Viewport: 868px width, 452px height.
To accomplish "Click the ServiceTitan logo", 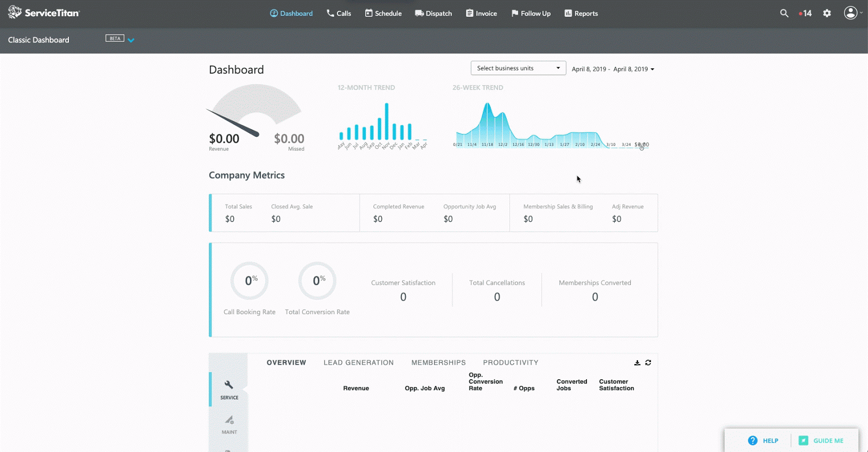I will click(44, 12).
